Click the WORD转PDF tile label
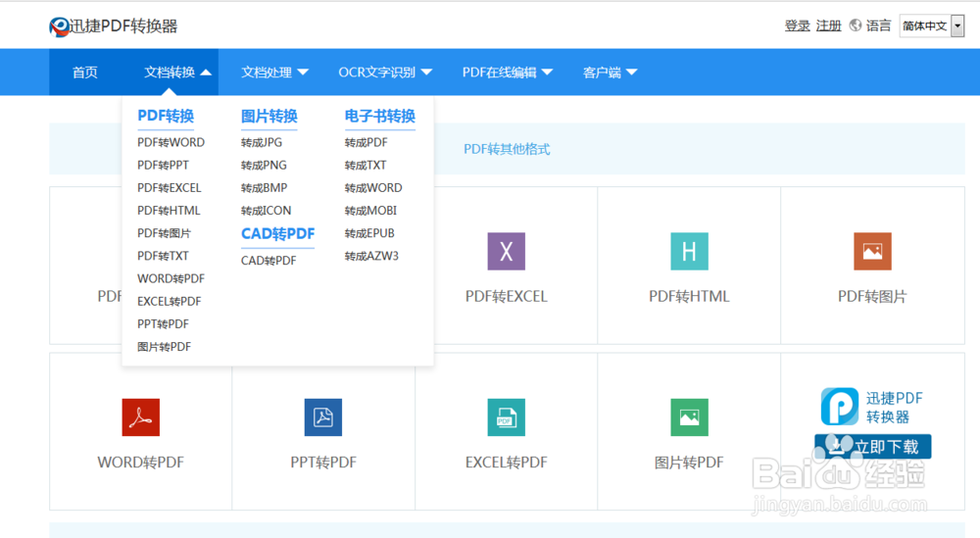Screen dimensions: 980x538 140,463
